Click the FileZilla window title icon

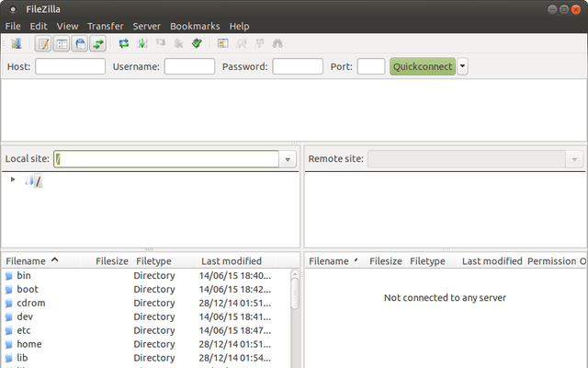coord(13,9)
